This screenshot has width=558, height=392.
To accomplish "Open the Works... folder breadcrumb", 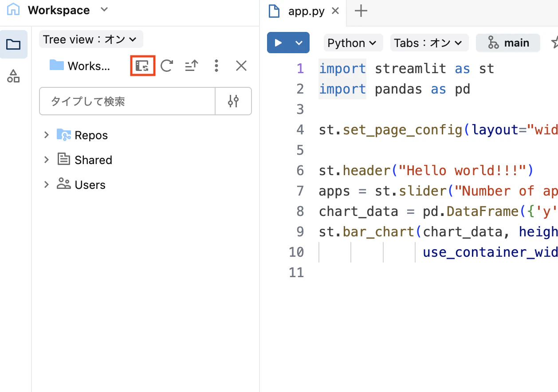I will coord(80,66).
